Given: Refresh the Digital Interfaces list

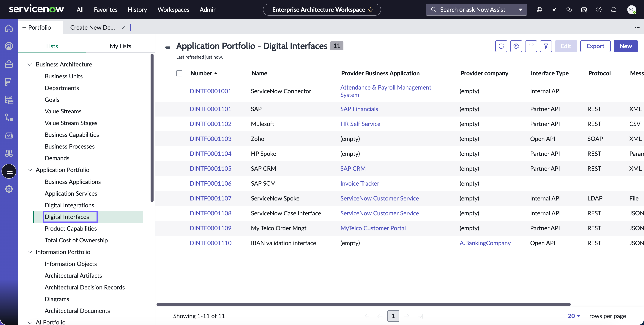Looking at the screenshot, I should tap(501, 46).
